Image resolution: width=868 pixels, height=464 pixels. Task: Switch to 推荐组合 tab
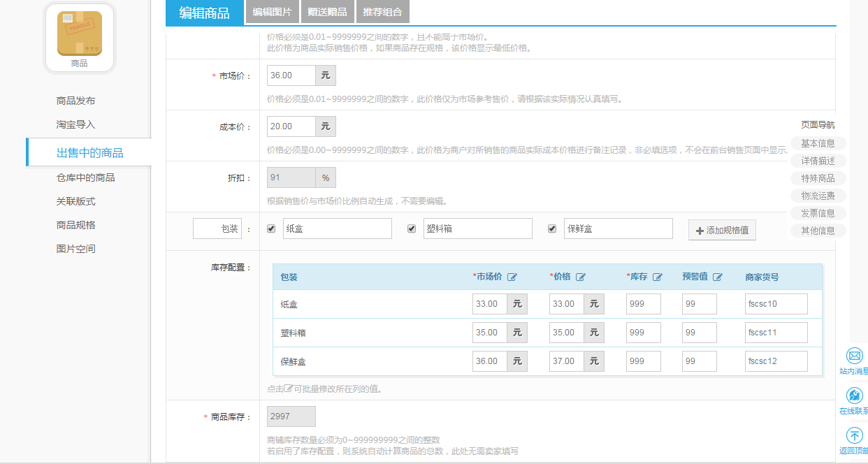point(382,12)
